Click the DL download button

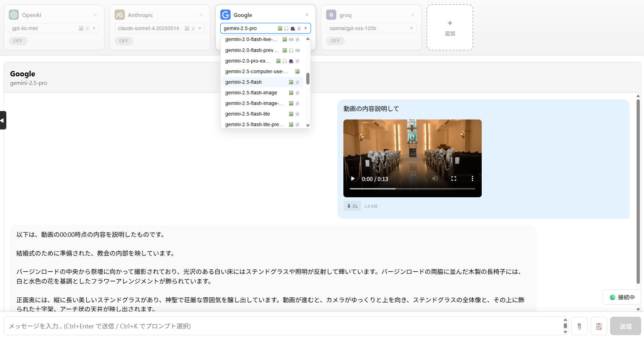[352, 206]
